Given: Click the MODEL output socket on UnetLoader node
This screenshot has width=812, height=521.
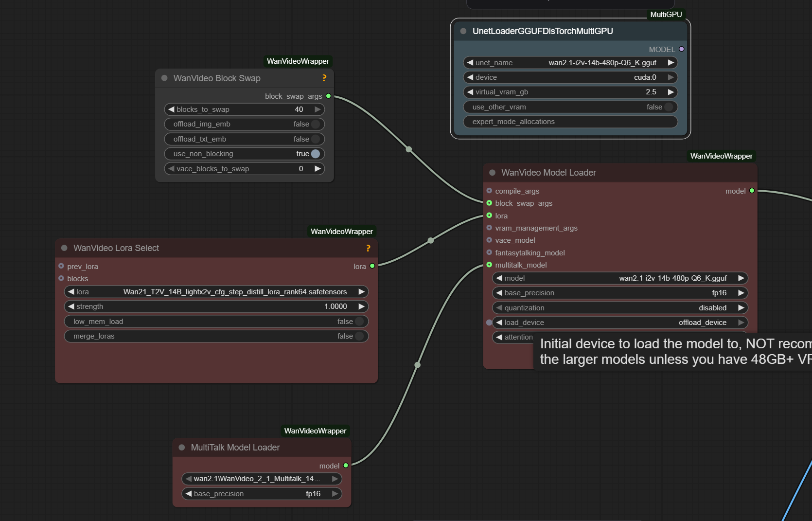Looking at the screenshot, I should click(x=682, y=49).
